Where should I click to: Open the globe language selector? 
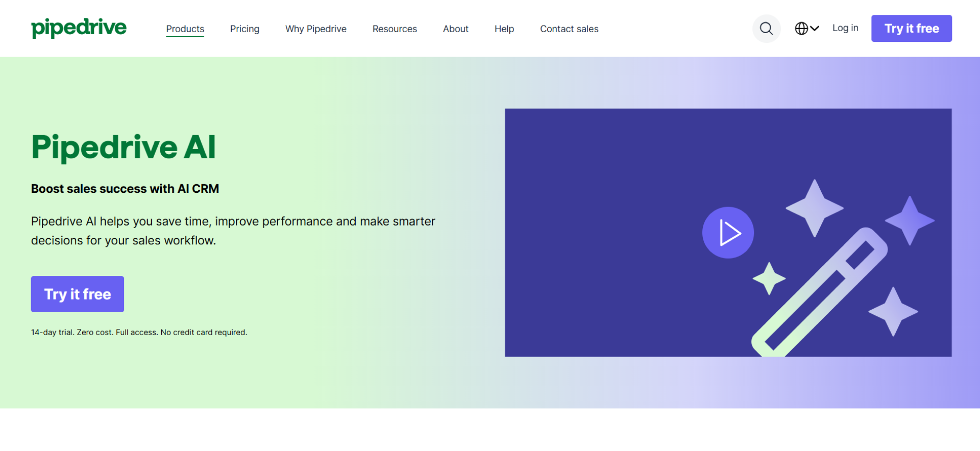pos(806,29)
